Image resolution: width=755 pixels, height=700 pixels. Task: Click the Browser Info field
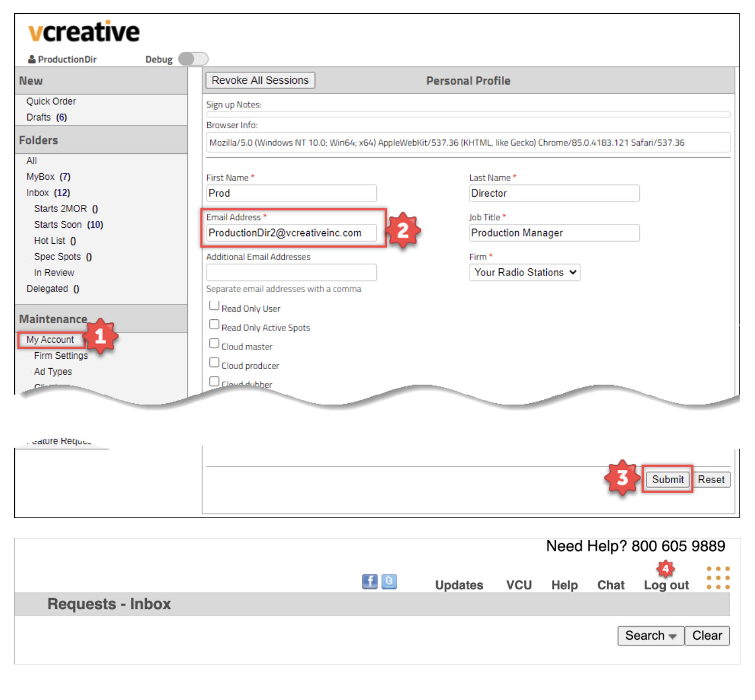(x=468, y=142)
